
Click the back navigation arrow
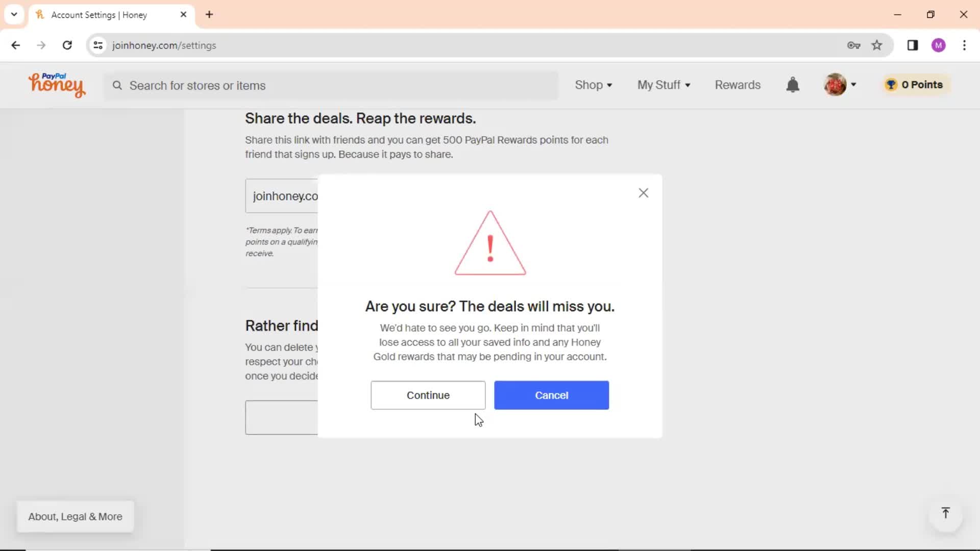[x=16, y=45]
